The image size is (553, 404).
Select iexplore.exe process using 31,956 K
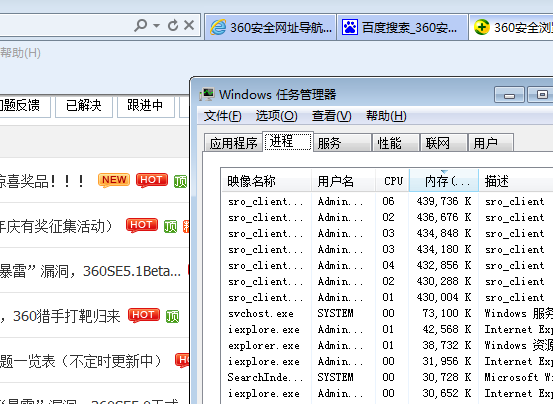(x=387, y=361)
